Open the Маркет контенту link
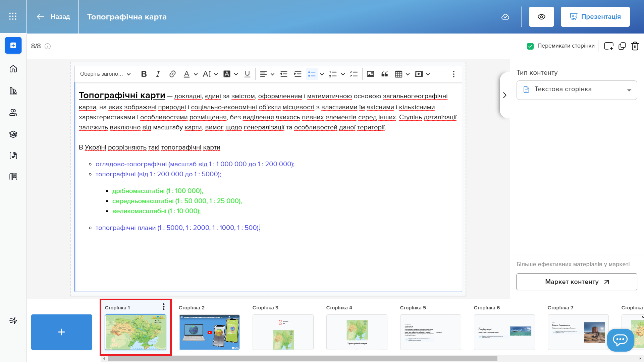The width and height of the screenshot is (644, 362). (x=577, y=282)
